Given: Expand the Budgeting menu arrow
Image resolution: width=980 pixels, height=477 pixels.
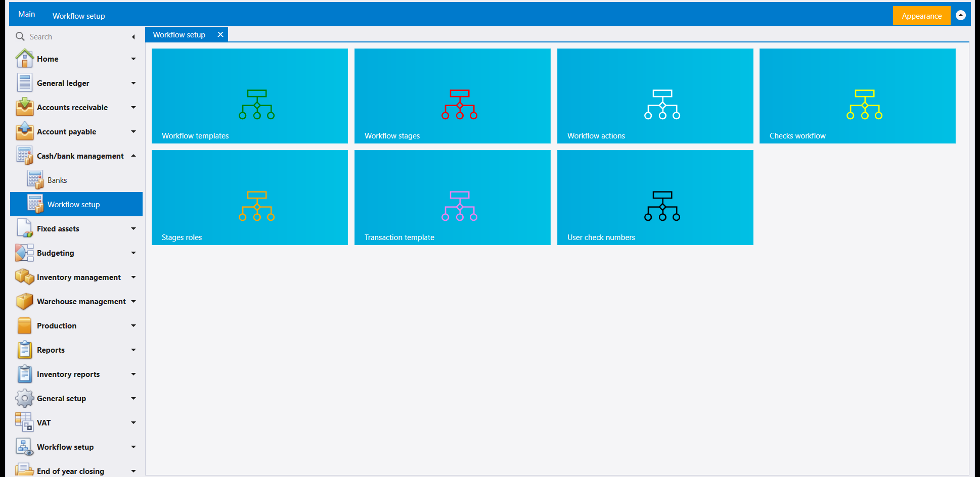Looking at the screenshot, I should point(133,253).
